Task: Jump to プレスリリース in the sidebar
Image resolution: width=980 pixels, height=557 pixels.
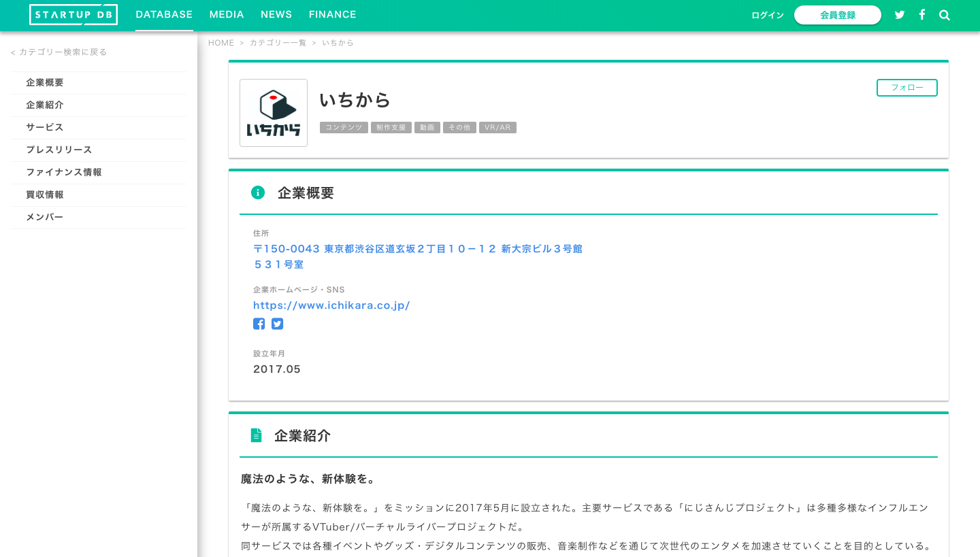Action: coord(99,150)
